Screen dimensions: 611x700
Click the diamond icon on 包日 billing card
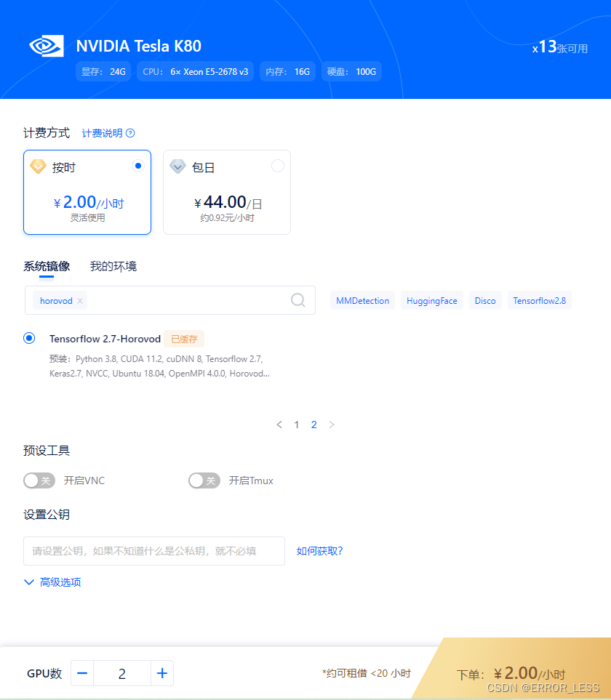coord(178,166)
